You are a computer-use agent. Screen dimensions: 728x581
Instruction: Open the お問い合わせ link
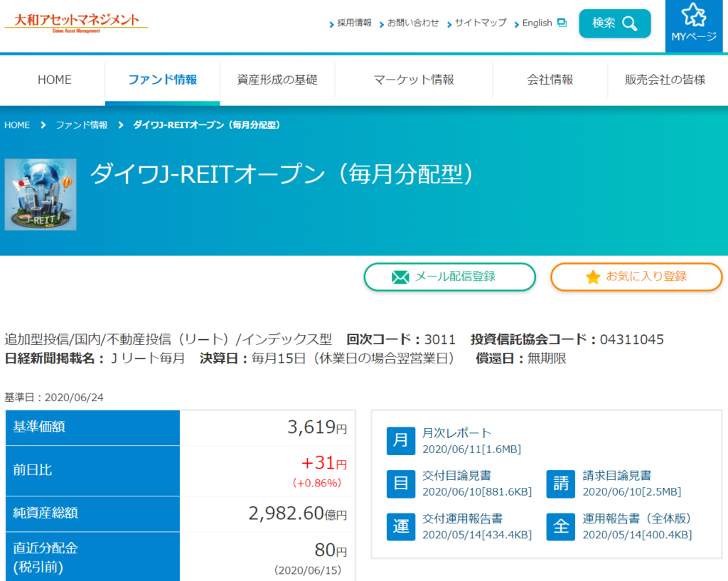pos(412,23)
